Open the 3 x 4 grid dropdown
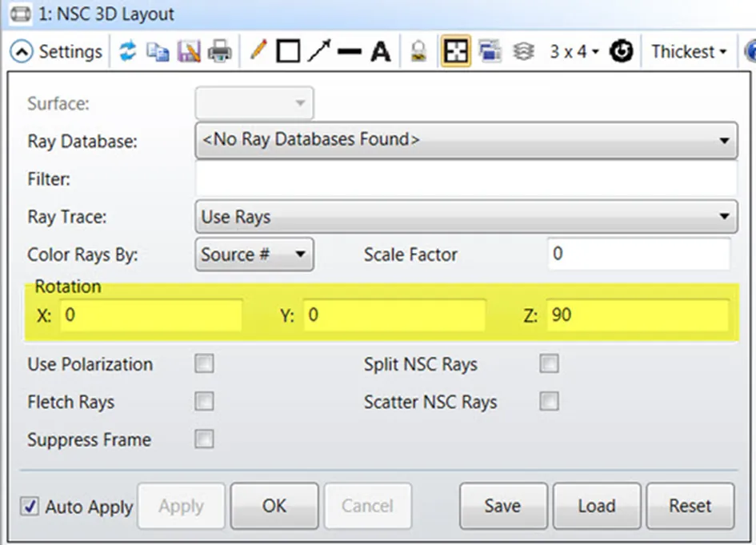The height and width of the screenshot is (545, 756). (x=574, y=51)
